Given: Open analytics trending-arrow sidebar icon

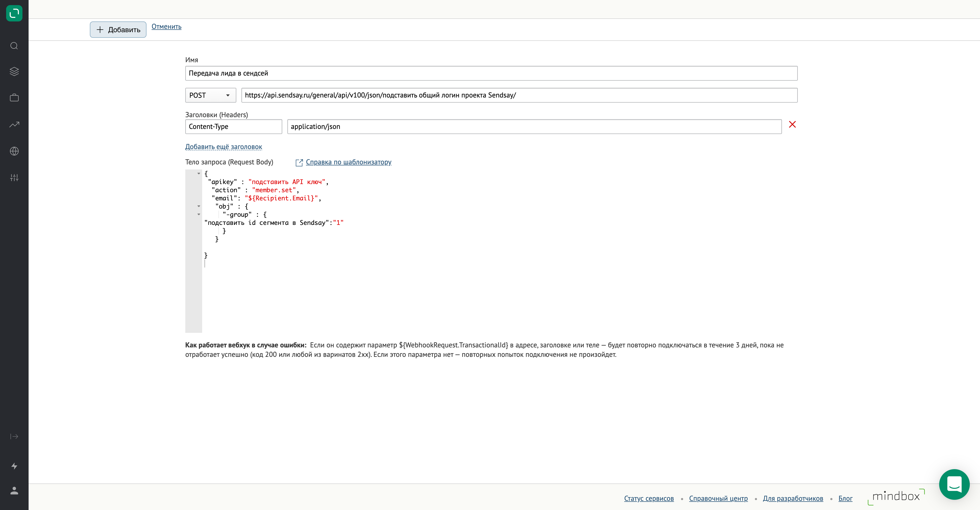Looking at the screenshot, I should point(14,125).
